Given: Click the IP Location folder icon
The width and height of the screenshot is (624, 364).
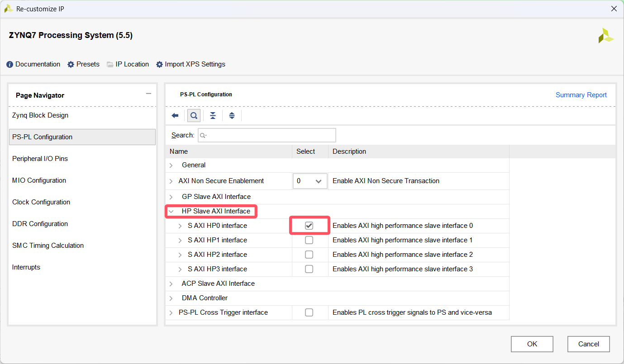Looking at the screenshot, I should (110, 65).
